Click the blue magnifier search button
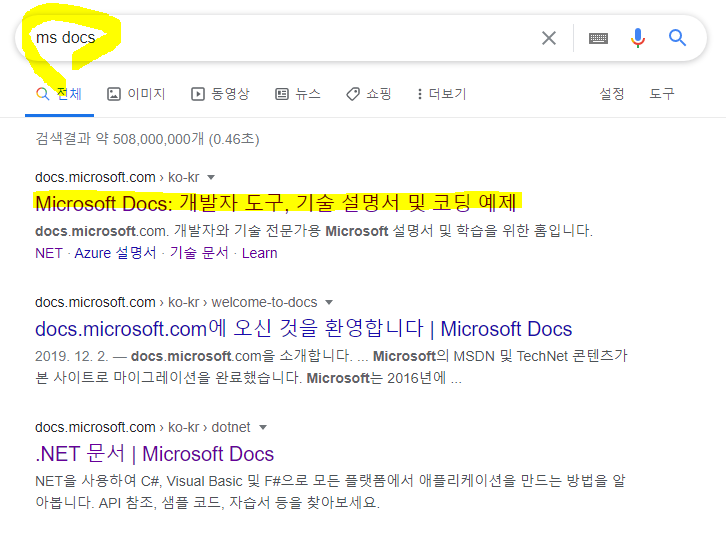The height and width of the screenshot is (547, 726). 677,38
